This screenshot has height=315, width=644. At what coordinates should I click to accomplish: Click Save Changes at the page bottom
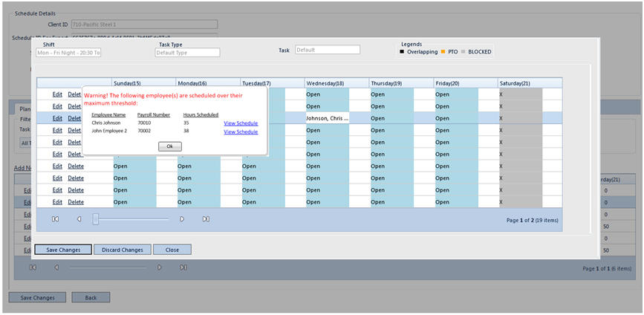pos(37,297)
